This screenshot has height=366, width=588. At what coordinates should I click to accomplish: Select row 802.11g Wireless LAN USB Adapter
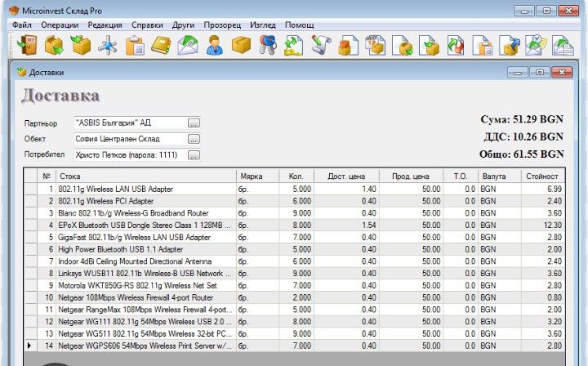294,189
